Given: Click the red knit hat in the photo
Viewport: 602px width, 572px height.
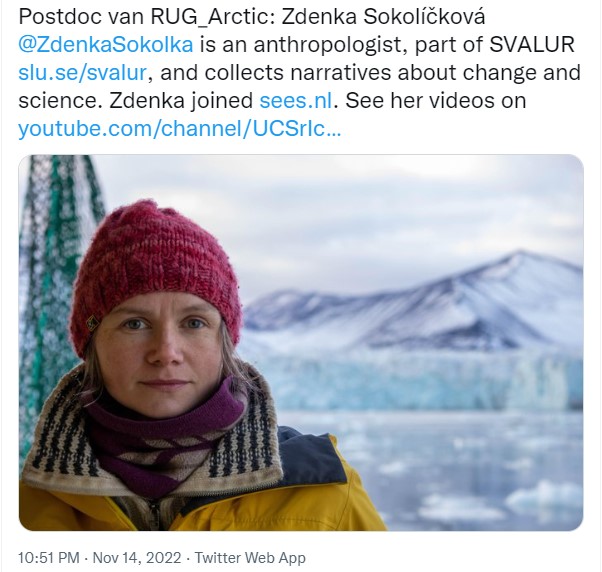Looking at the screenshot, I should [x=150, y=260].
